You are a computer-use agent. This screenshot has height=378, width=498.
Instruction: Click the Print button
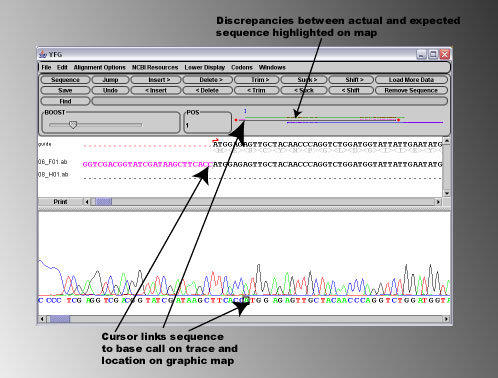(x=60, y=202)
